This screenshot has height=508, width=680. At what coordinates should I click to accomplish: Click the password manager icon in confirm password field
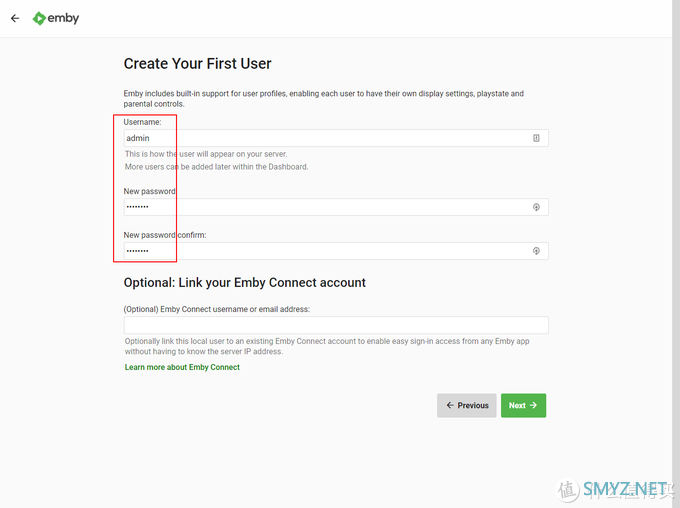(536, 251)
